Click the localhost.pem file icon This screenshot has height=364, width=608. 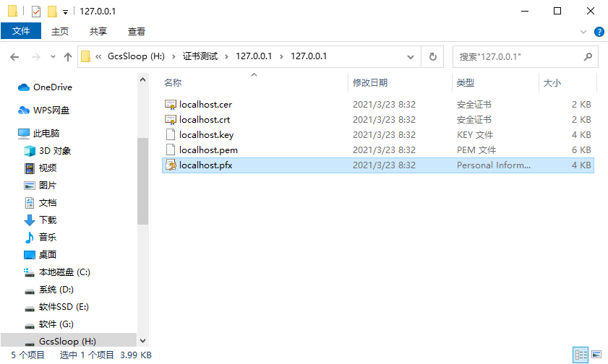pos(171,149)
